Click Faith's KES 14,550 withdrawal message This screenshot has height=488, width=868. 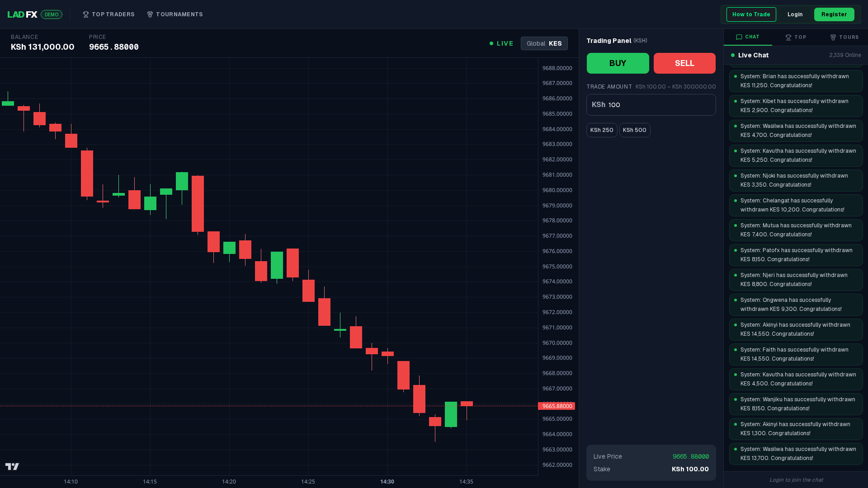pyautogui.click(x=796, y=354)
